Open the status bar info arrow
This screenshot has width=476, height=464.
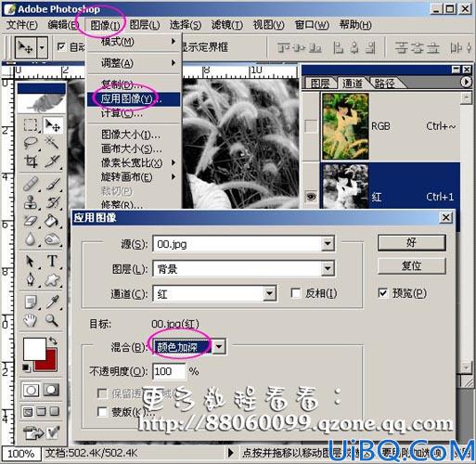tap(230, 453)
